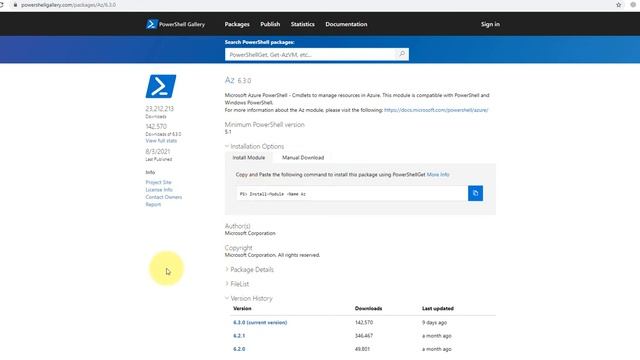This screenshot has width=640, height=360.
Task: Click the Report link in Info
Action: pyautogui.click(x=153, y=204)
